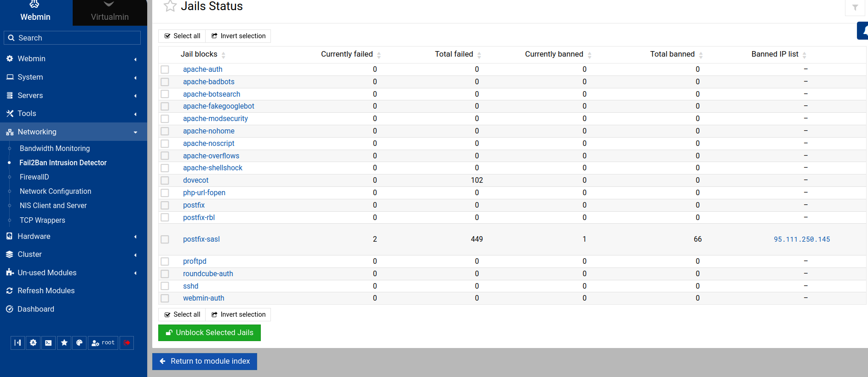Screen dimensions: 868x377
Task: Tick the checkbox for dovecot jail
Action: click(165, 180)
